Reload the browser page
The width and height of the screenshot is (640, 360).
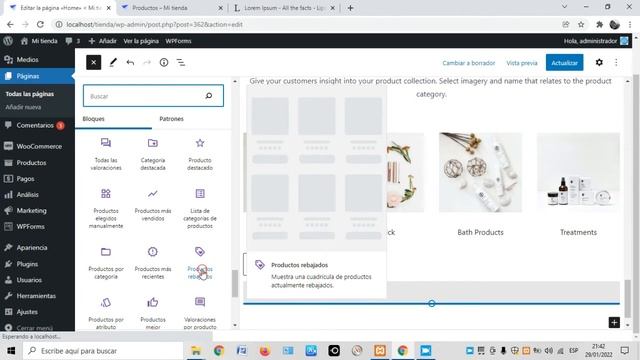coord(40,24)
